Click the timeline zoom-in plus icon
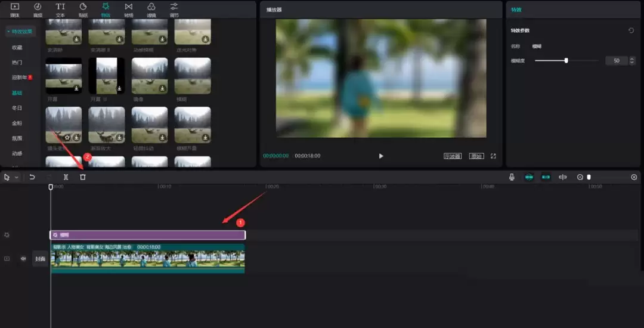Viewport: 644px width, 328px height. (634, 177)
